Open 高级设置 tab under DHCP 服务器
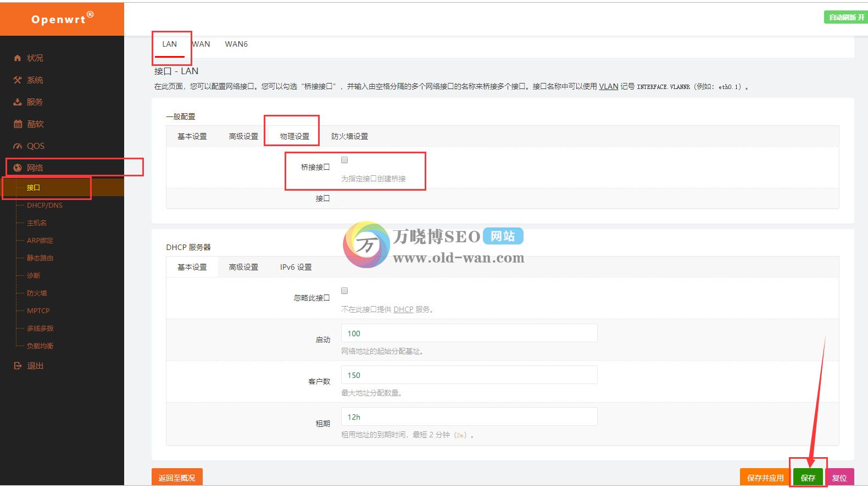868x489 pixels. [243, 267]
